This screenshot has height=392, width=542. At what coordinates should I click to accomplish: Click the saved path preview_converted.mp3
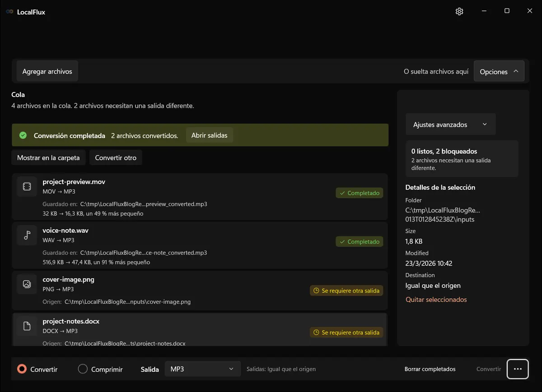144,204
